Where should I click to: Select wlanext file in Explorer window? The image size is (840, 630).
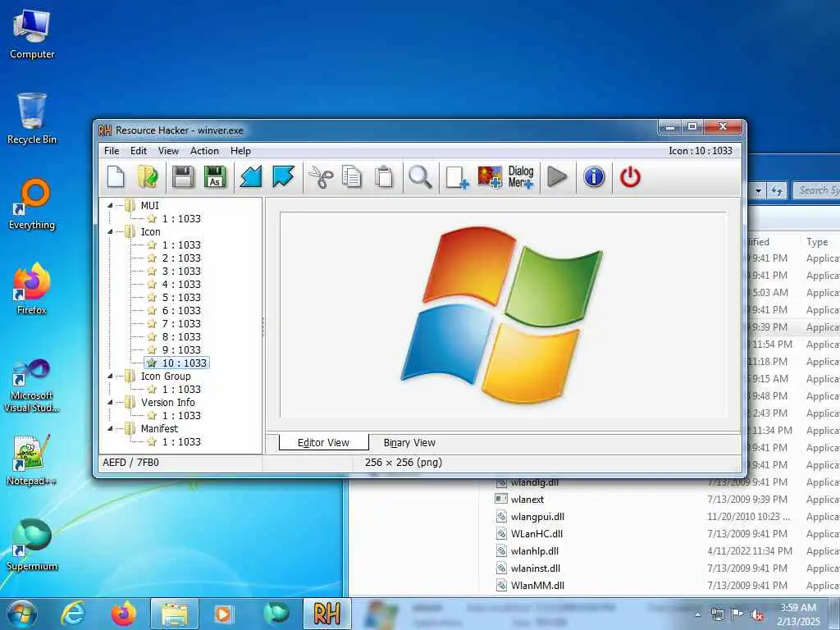pos(527,500)
